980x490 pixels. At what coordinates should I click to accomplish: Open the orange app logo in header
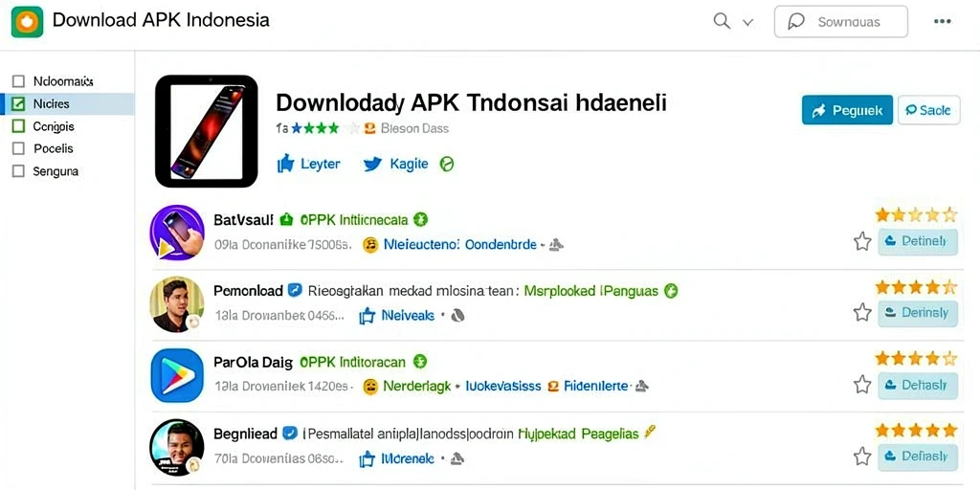(x=28, y=21)
